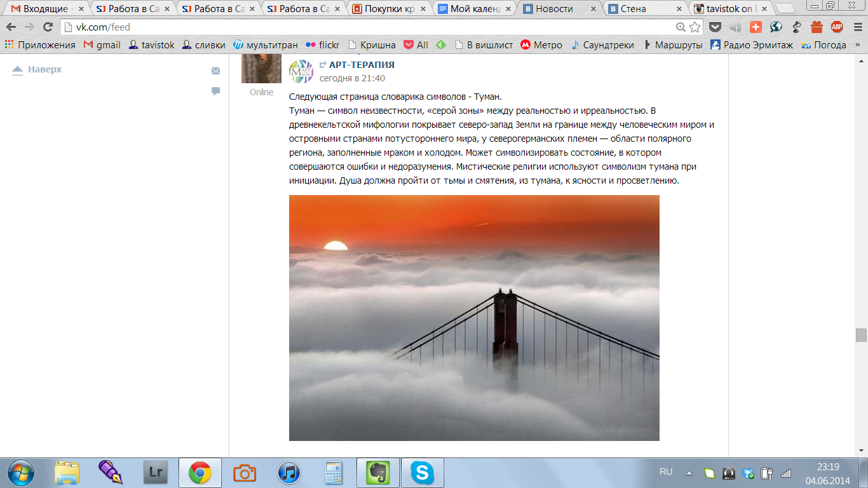Switch to the Мой календарь tab
This screenshot has height=488, width=868.
pos(474,9)
